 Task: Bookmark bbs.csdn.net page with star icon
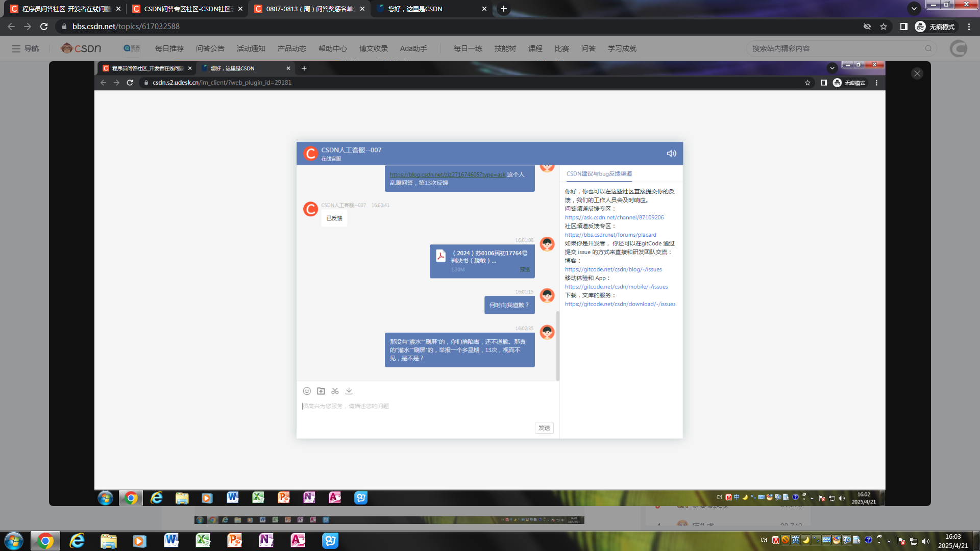coord(884,27)
